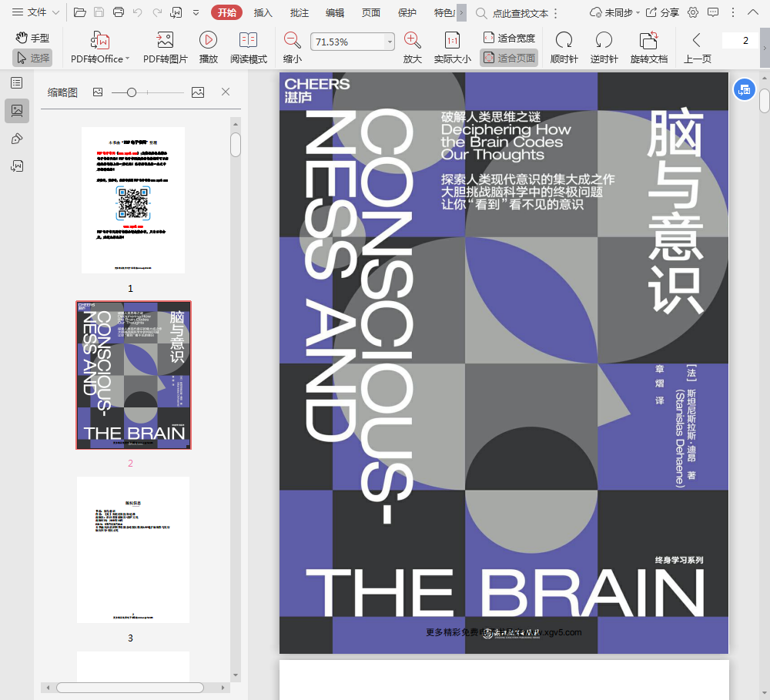Click the 实际大小 actual size icon

click(452, 40)
